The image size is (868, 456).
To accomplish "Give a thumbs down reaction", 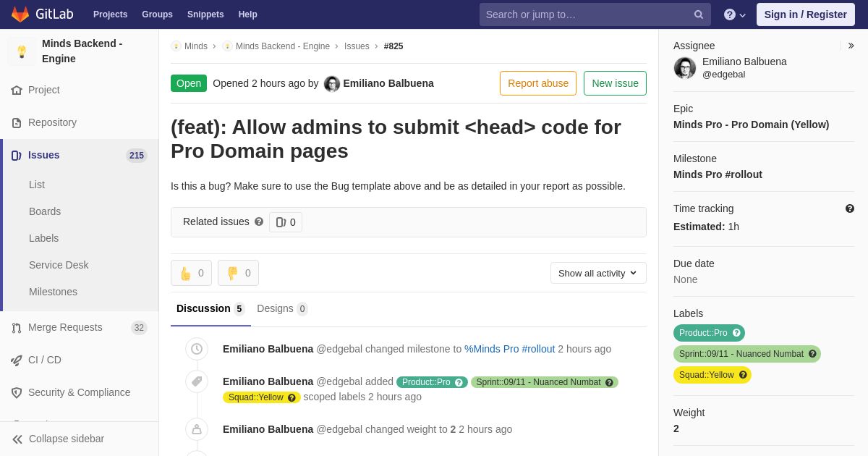I will pos(238,273).
